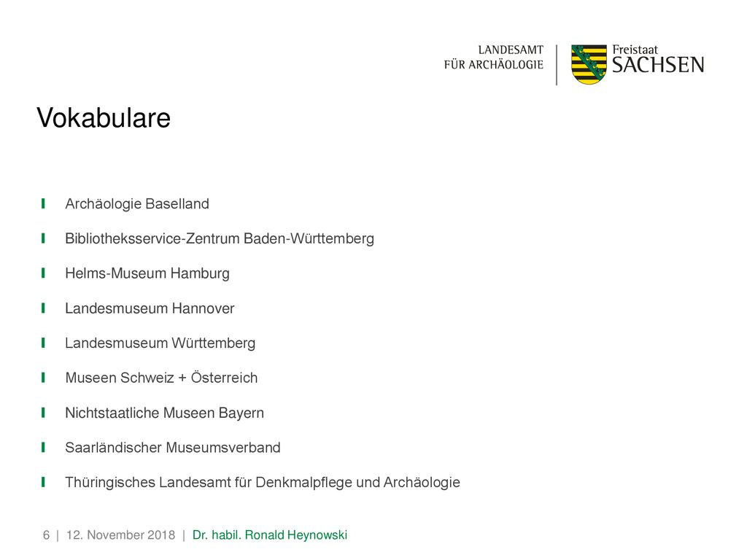Click 'Freistaat SACHSEN' wordmark
The image size is (747, 560).
tap(658, 59)
